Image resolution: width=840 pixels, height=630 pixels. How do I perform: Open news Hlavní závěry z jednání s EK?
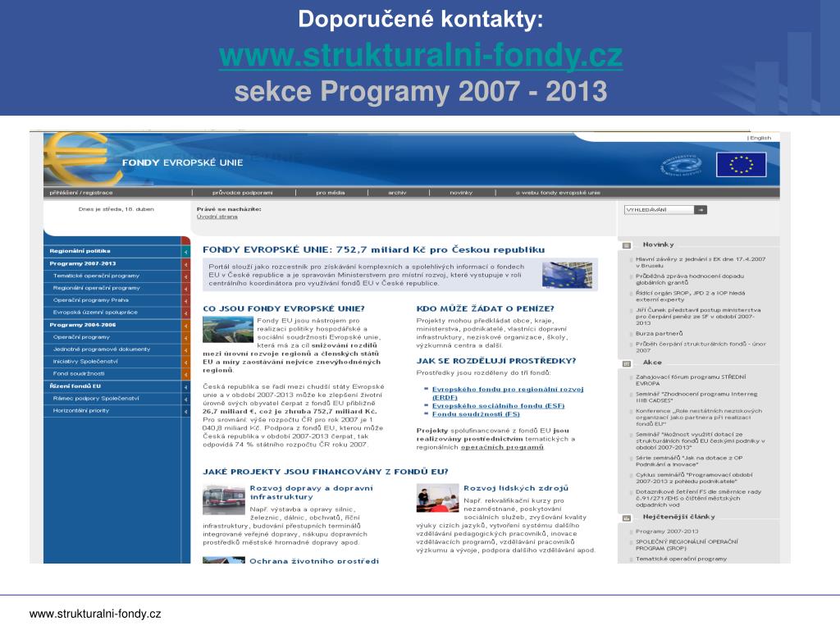701,262
